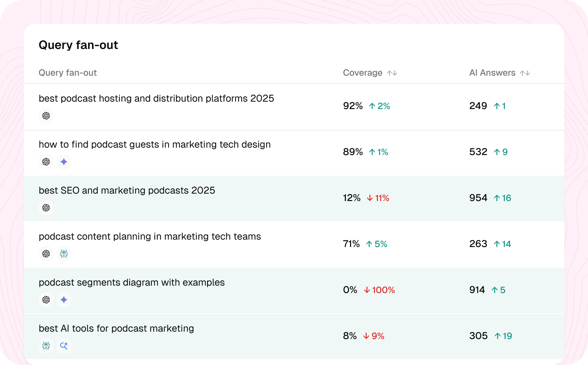Sort table by AI Answers arrows
This screenshot has height=365, width=588.
(525, 73)
